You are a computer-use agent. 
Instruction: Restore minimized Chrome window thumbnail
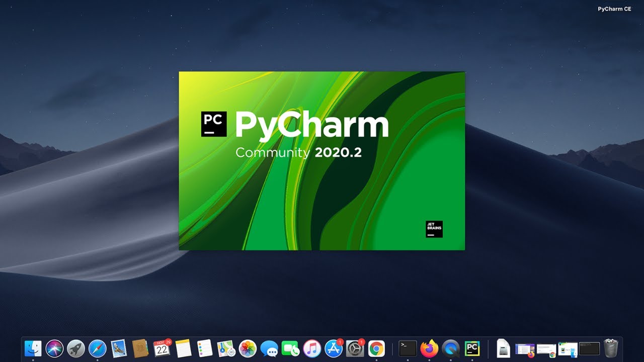[x=546, y=349]
